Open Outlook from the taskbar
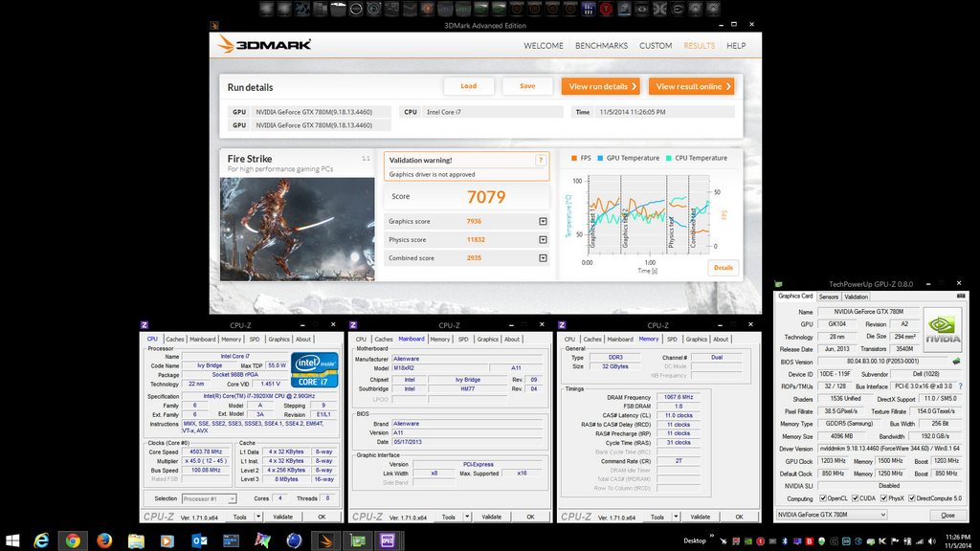The height and width of the screenshot is (551, 980). tap(199, 540)
